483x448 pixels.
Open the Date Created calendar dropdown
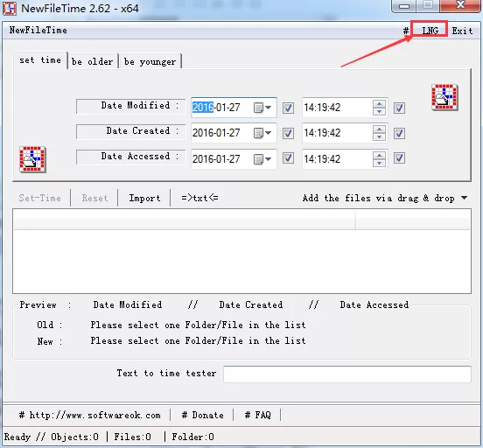262,133
